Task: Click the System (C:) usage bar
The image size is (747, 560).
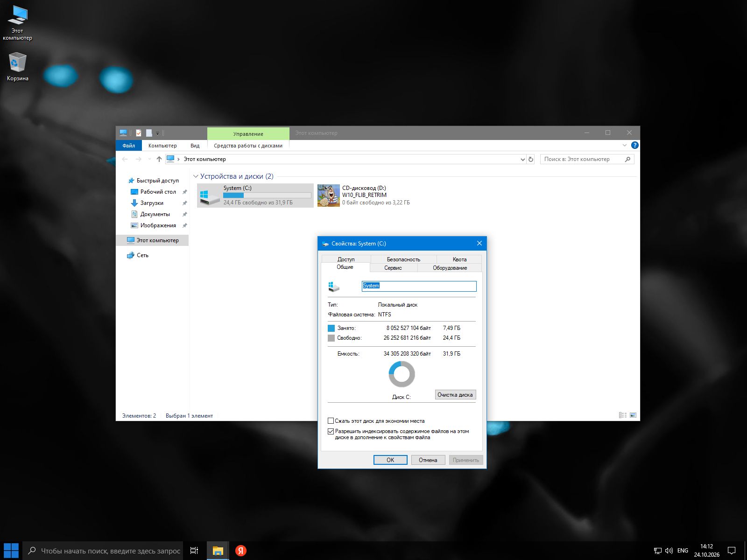Action: [x=267, y=195]
